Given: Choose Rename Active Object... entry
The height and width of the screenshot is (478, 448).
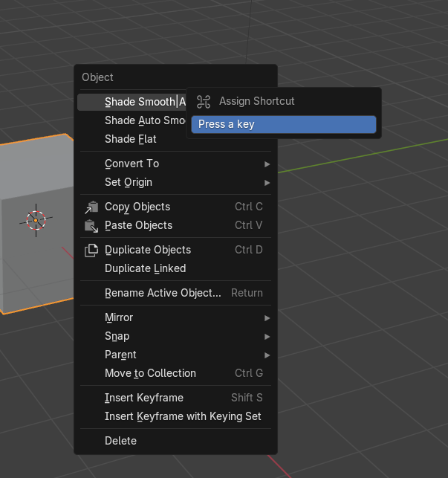Looking at the screenshot, I should point(175,293).
